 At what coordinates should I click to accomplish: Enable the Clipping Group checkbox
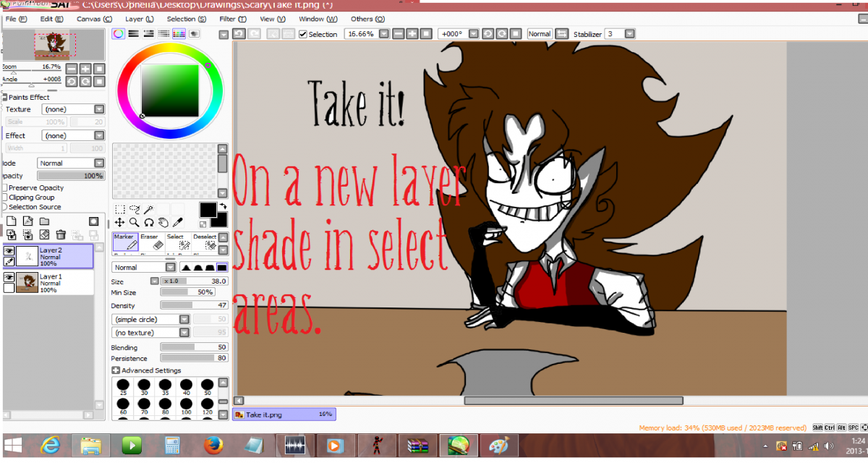pos(4,197)
